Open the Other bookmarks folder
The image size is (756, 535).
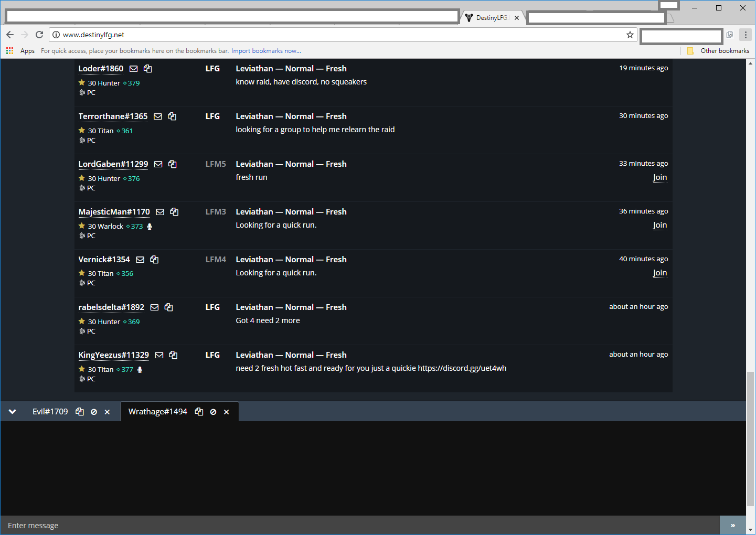click(x=718, y=51)
